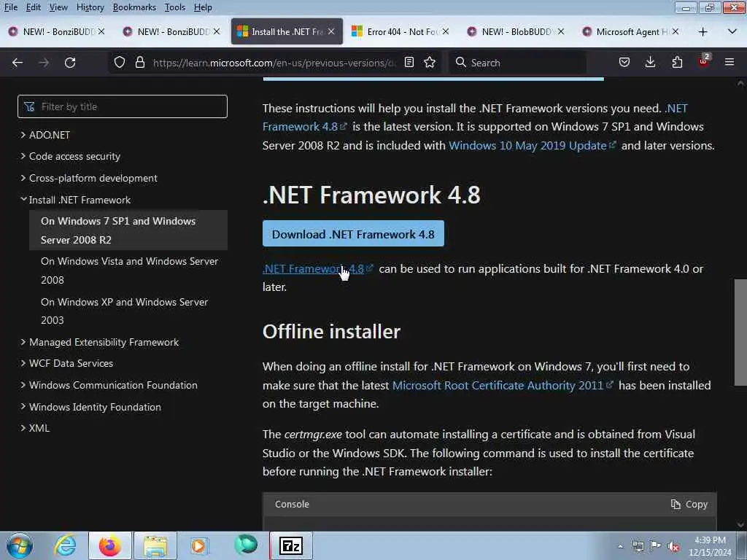Click Download .NET Framework 4.8 button

click(353, 234)
